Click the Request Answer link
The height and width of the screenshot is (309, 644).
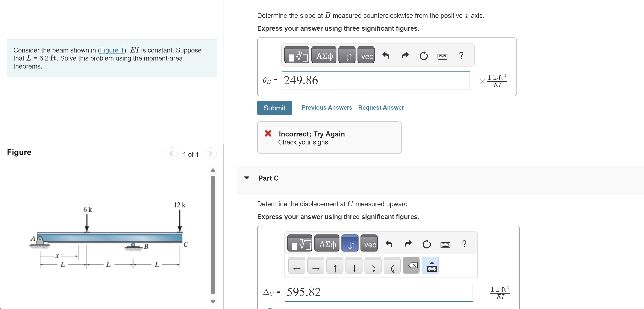(x=381, y=108)
